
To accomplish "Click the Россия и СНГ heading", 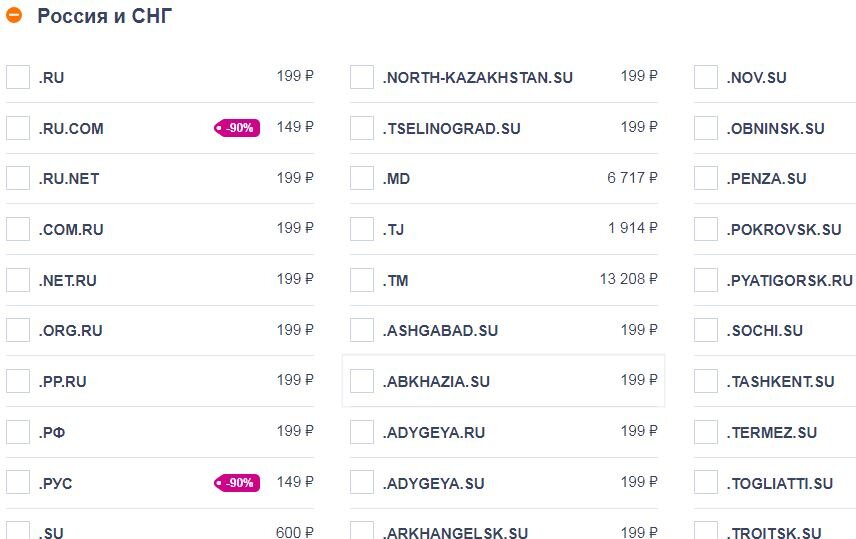I will pos(105,16).
